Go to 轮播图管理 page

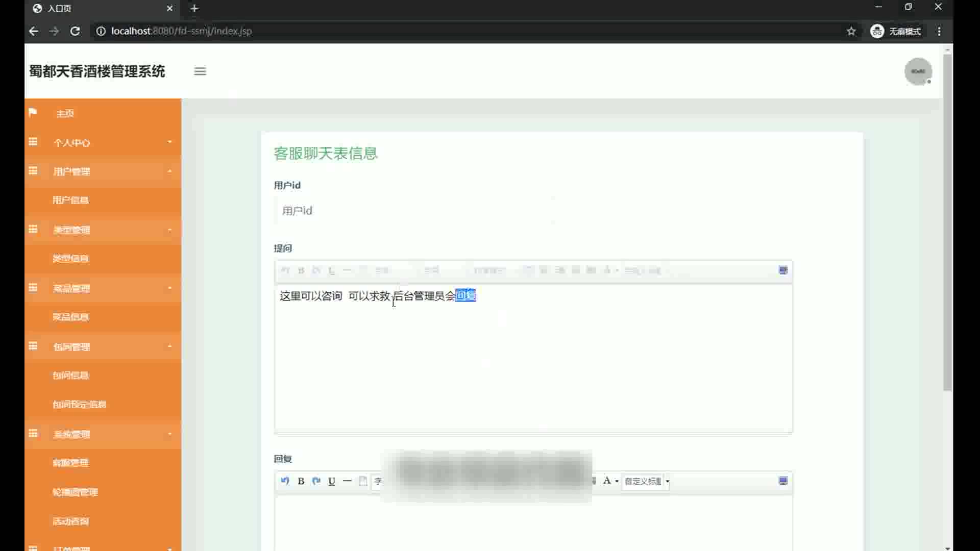(75, 492)
